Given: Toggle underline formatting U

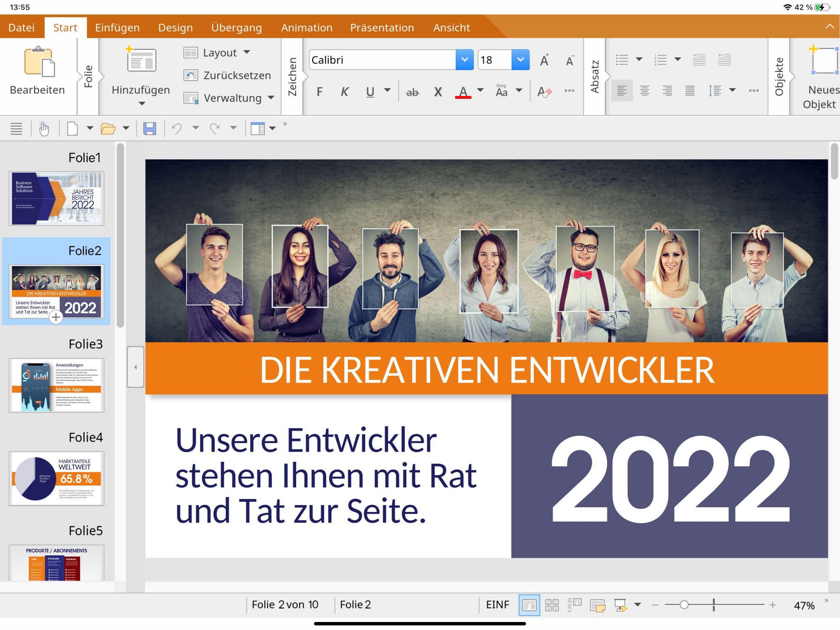Looking at the screenshot, I should [370, 92].
